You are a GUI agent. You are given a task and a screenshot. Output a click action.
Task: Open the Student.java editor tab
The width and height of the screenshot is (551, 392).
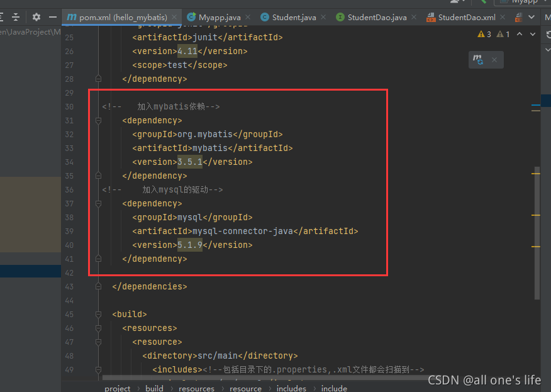coord(294,17)
